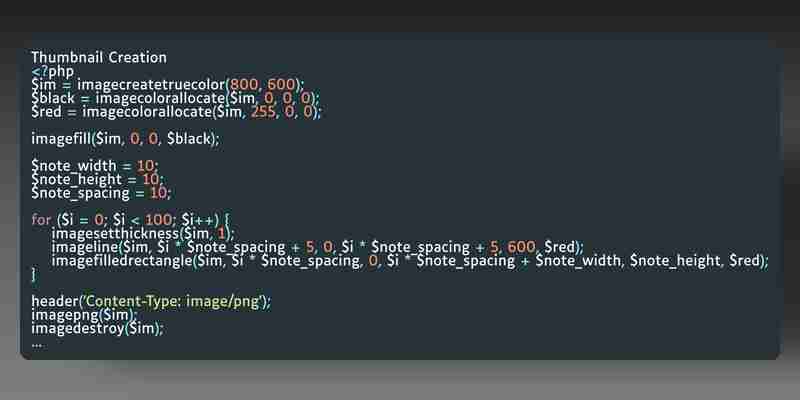Image resolution: width=800 pixels, height=400 pixels.
Task: Click the 'imageline($im' statement line
Action: point(318,247)
